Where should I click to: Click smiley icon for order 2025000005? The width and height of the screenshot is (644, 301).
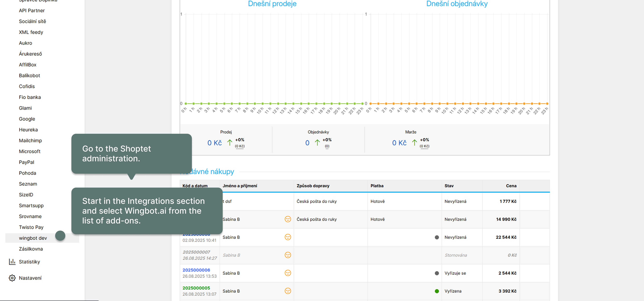click(288, 291)
